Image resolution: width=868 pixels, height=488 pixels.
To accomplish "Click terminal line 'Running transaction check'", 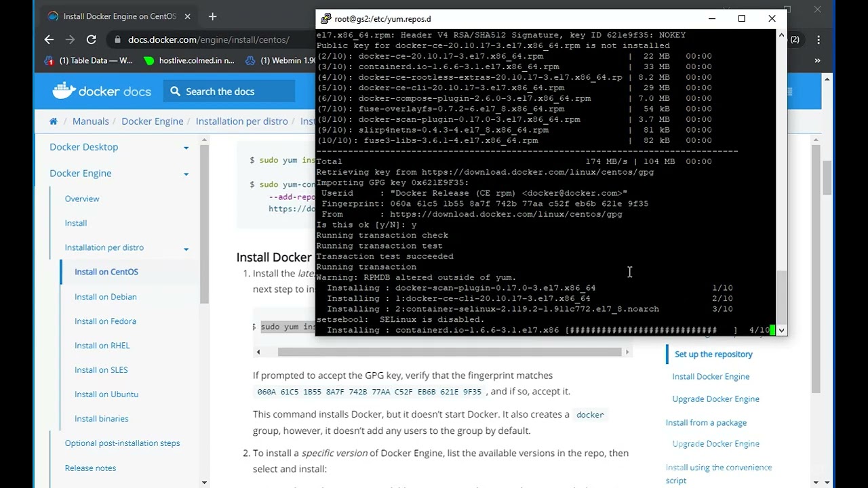I will 382,235.
